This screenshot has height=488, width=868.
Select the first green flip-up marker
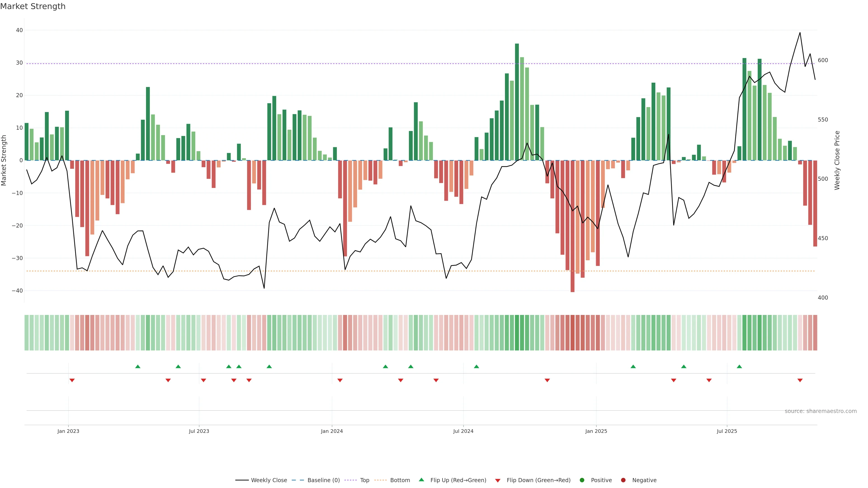point(138,366)
